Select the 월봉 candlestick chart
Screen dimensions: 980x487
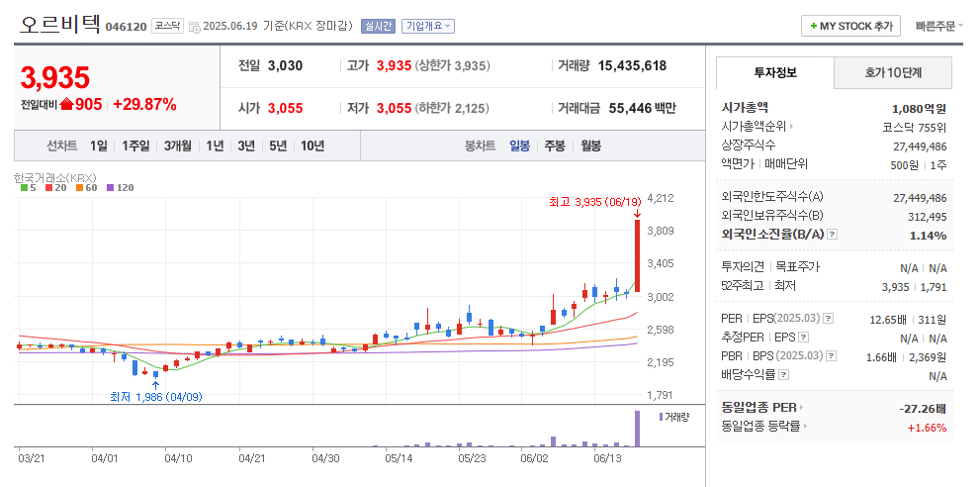coord(590,146)
